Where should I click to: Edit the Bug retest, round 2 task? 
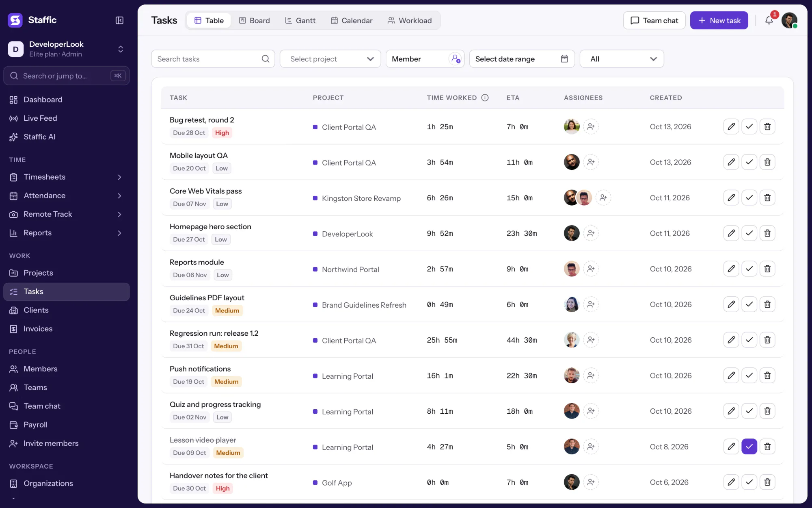(x=731, y=126)
